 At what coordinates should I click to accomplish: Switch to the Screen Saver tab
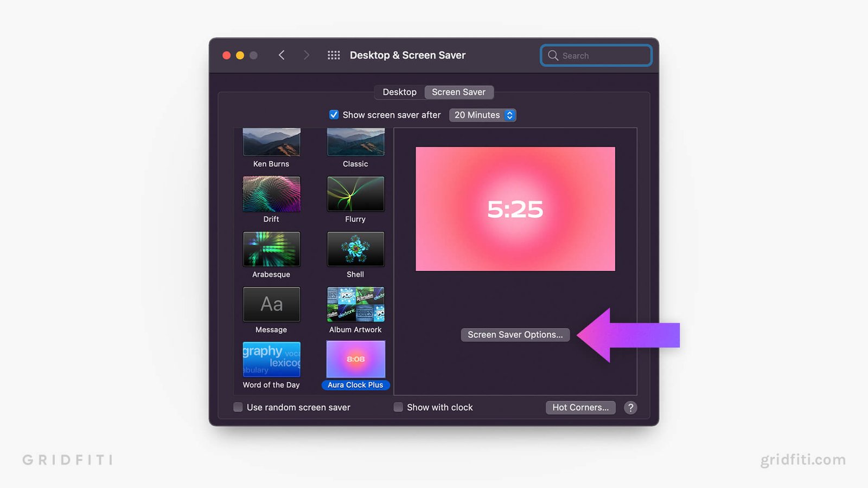pyautogui.click(x=458, y=92)
